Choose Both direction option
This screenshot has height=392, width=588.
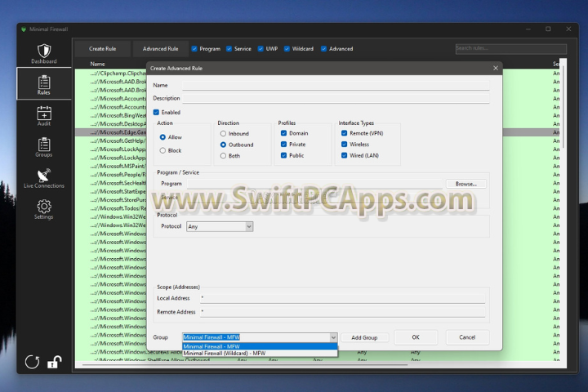(x=223, y=156)
